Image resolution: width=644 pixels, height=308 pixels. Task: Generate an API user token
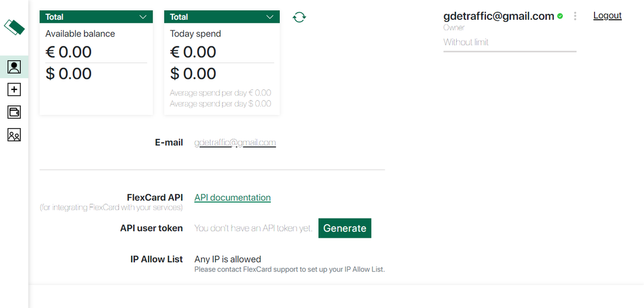coord(345,228)
